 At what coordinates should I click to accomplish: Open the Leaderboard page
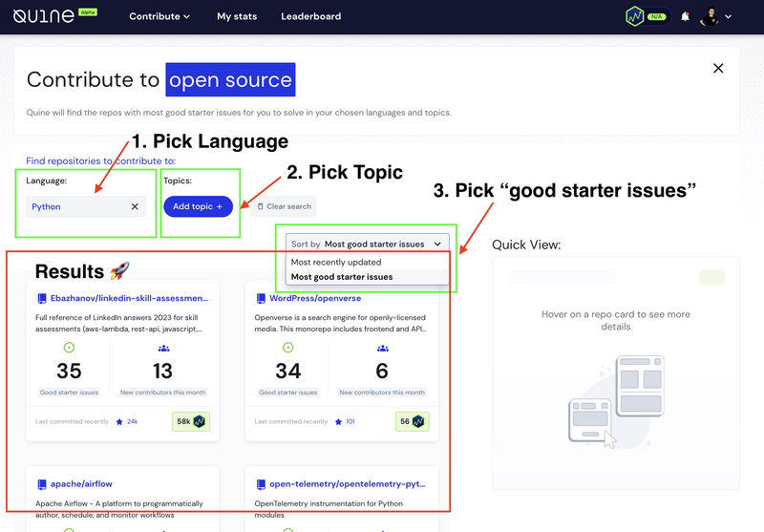pos(310,16)
